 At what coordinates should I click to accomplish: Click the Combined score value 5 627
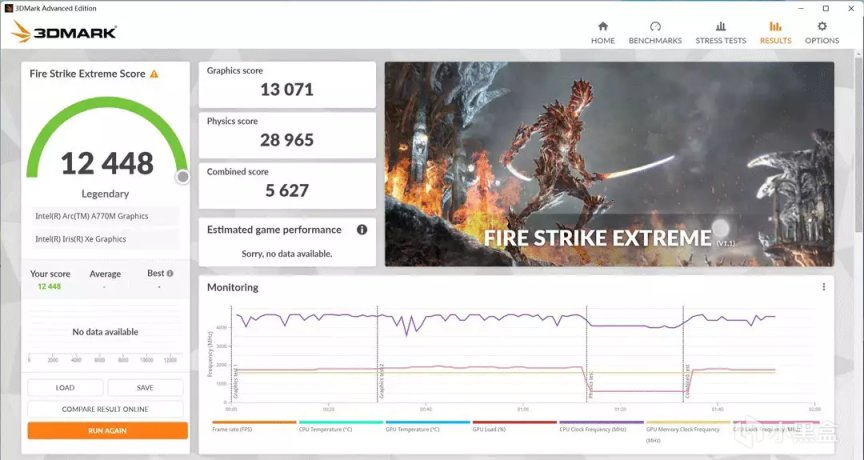(x=287, y=191)
